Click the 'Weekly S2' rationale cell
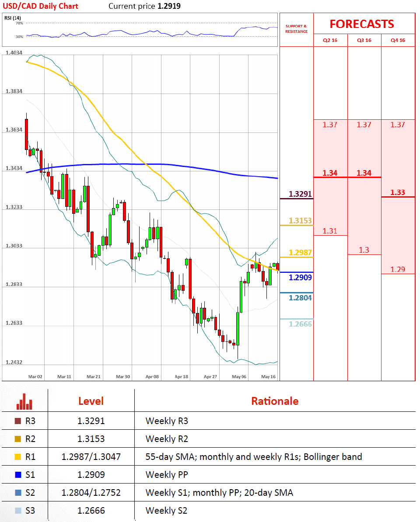 coord(166,511)
